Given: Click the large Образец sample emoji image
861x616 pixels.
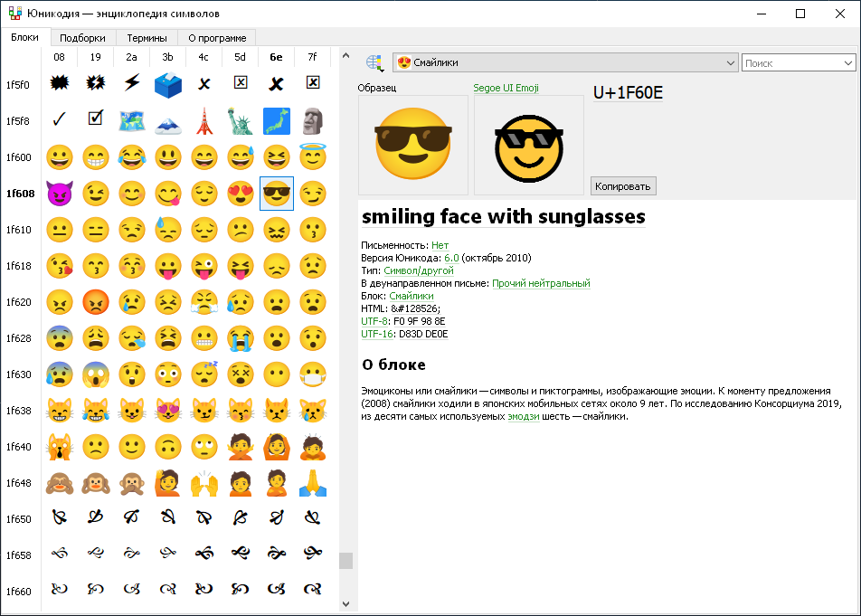Looking at the screenshot, I should [413, 145].
